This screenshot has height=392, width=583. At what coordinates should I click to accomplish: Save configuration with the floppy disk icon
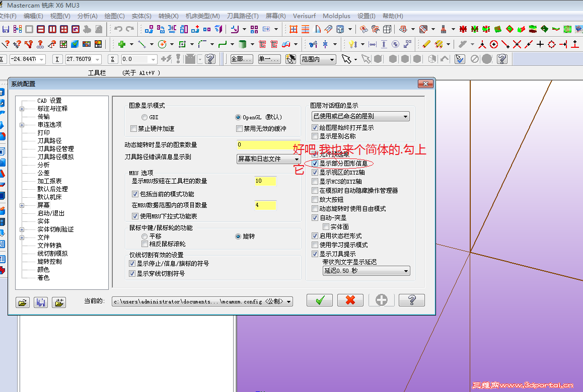[x=40, y=302]
